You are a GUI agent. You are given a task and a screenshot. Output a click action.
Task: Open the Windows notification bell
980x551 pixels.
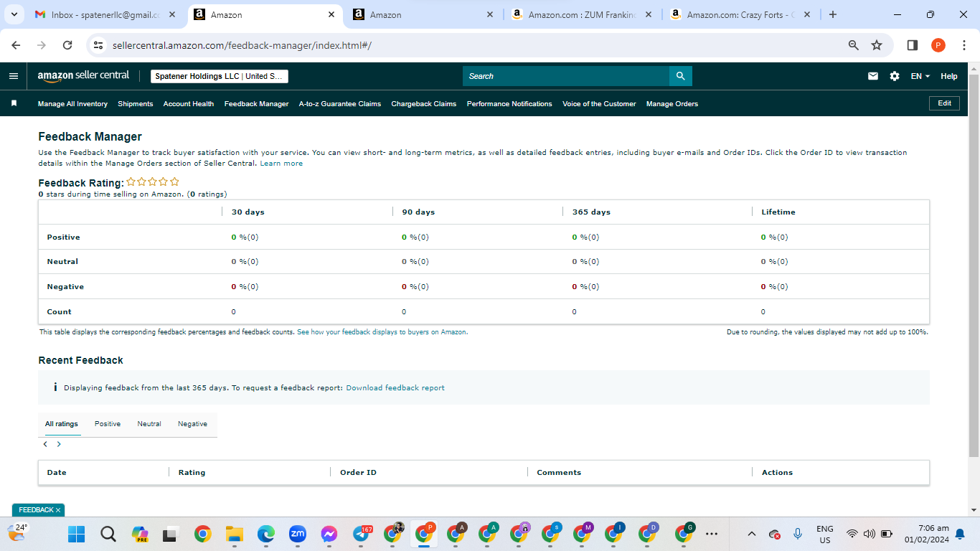click(x=960, y=534)
